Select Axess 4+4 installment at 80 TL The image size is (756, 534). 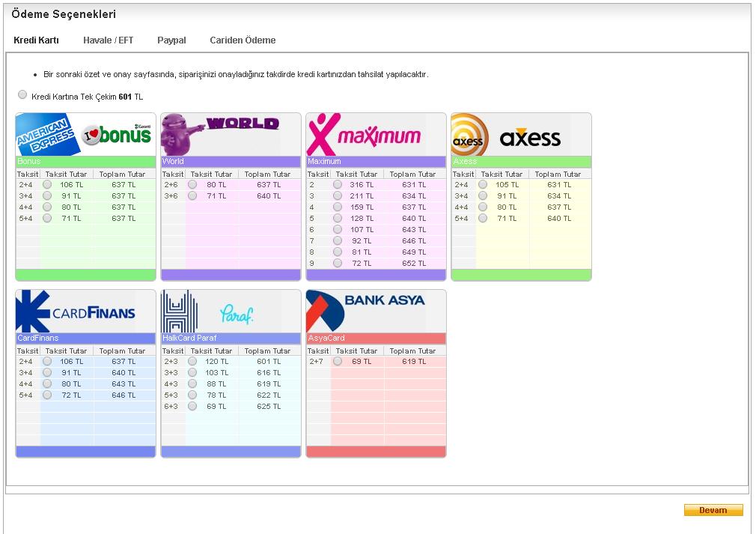point(483,207)
